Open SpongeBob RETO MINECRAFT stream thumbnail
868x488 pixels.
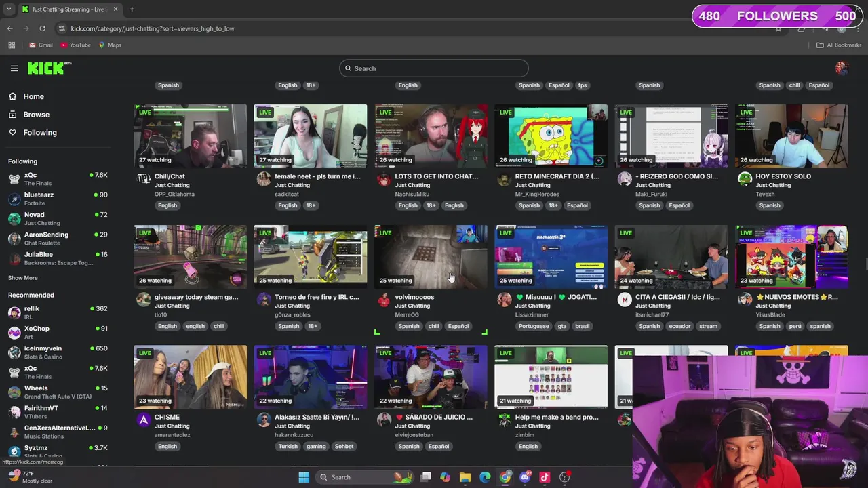[551, 136]
